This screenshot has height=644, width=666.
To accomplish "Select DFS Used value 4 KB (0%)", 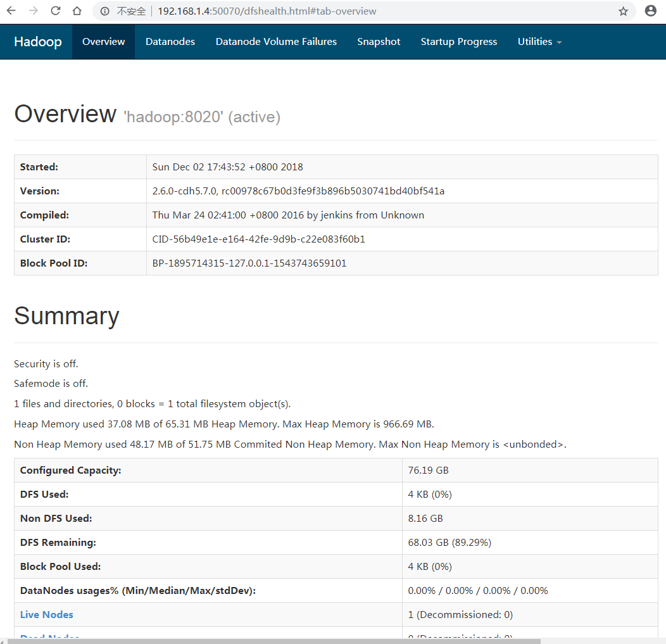I will pos(430,495).
